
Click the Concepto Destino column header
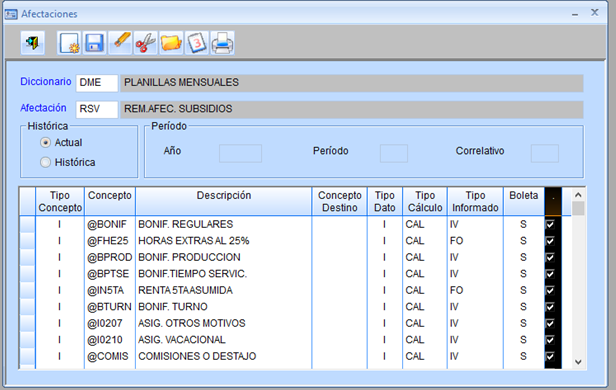[x=339, y=201]
